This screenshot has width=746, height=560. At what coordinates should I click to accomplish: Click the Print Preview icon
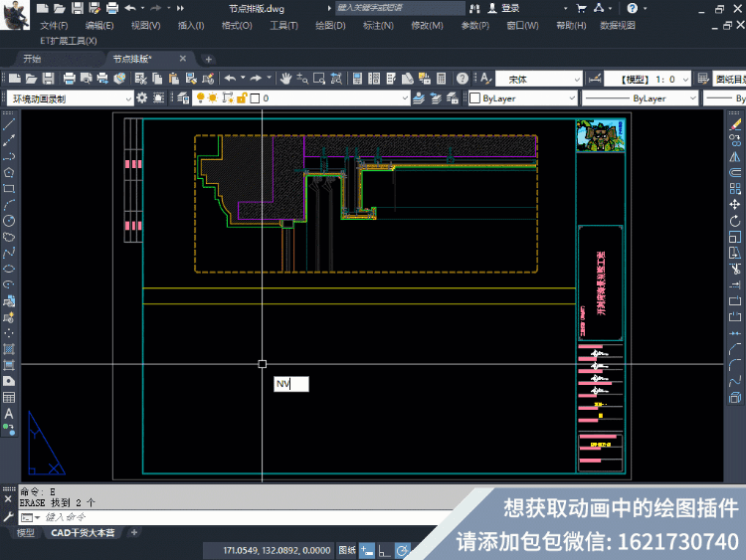[x=87, y=79]
